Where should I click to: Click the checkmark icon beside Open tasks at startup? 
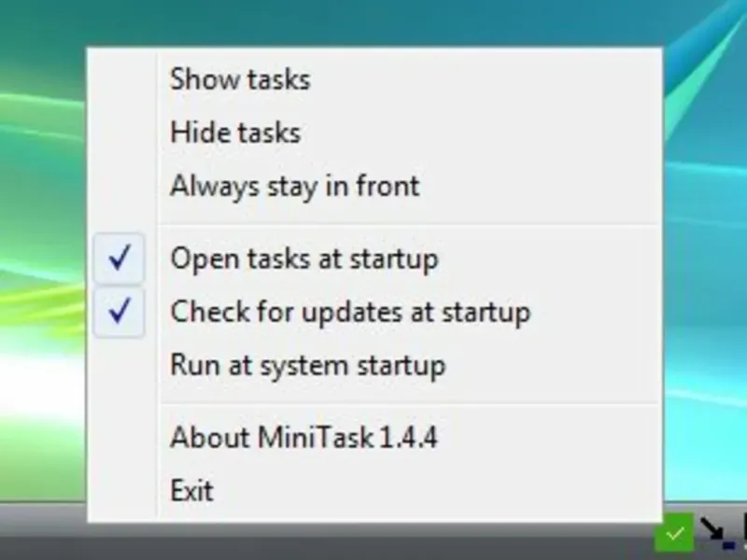tap(120, 258)
